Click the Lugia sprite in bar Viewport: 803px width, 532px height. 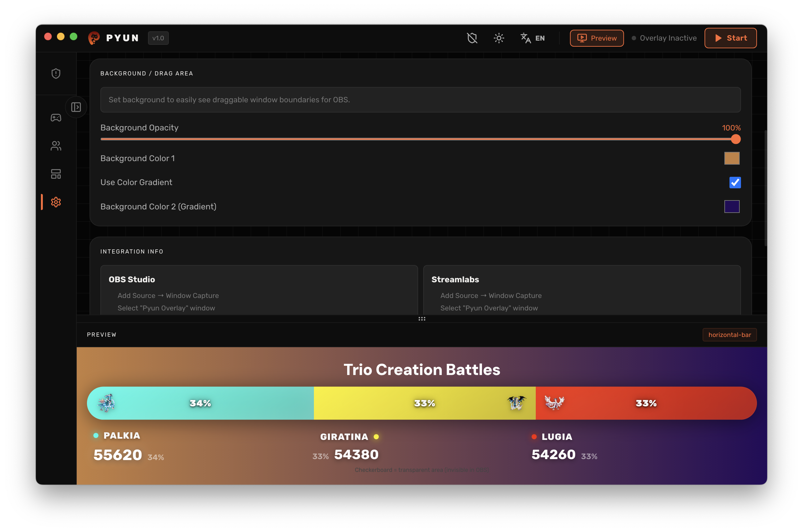tap(554, 403)
